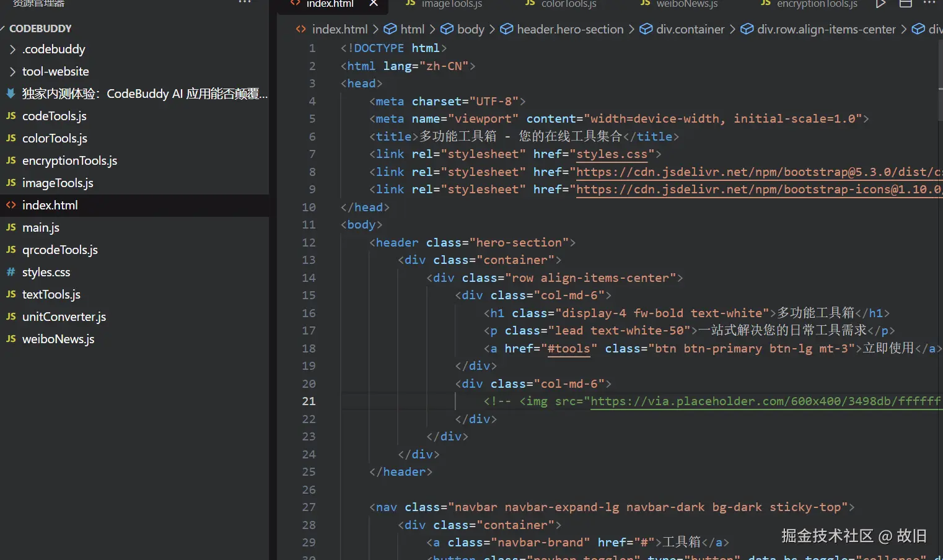Click the JS icon beside encryptionTools.js in explorer

[11, 160]
